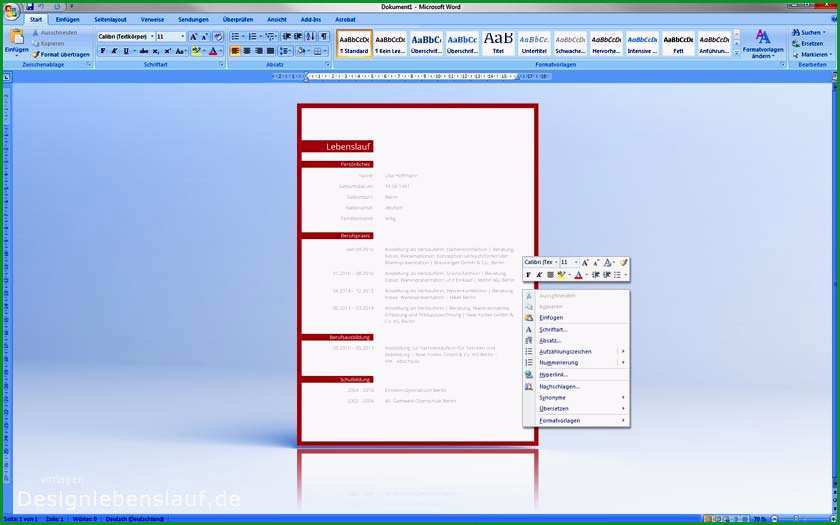Click Format übertragen painter

coord(61,55)
